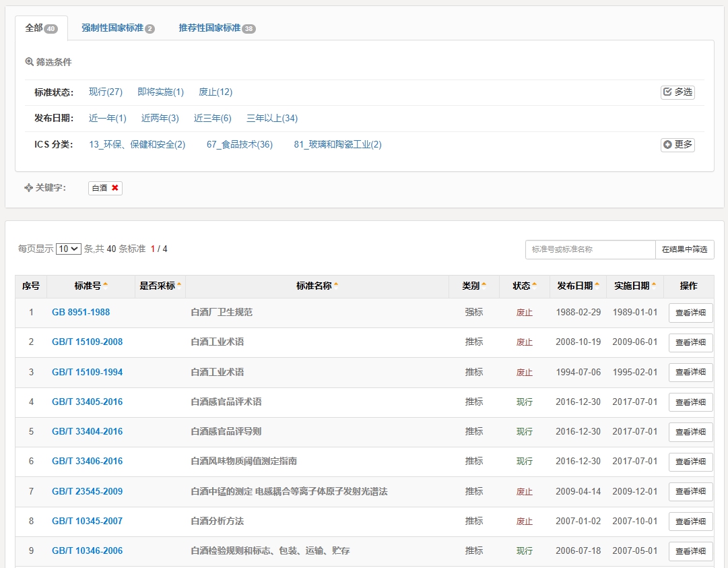Switch to 强制性国家标准 tab

coord(118,28)
